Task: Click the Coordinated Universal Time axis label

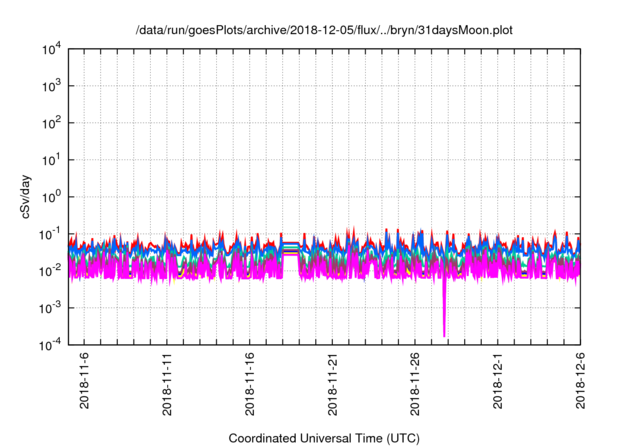Action: tap(325, 438)
